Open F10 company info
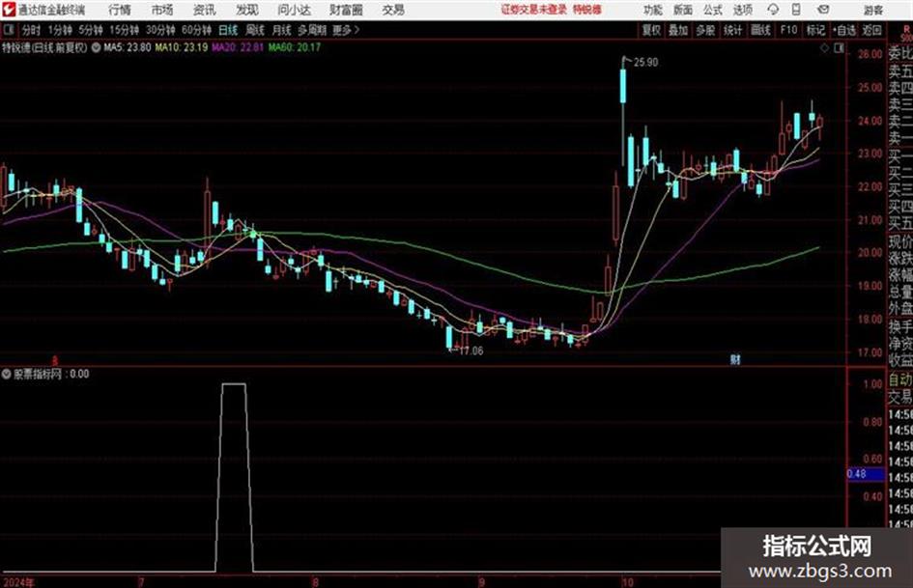Image resolution: width=913 pixels, height=588 pixels. pyautogui.click(x=788, y=30)
